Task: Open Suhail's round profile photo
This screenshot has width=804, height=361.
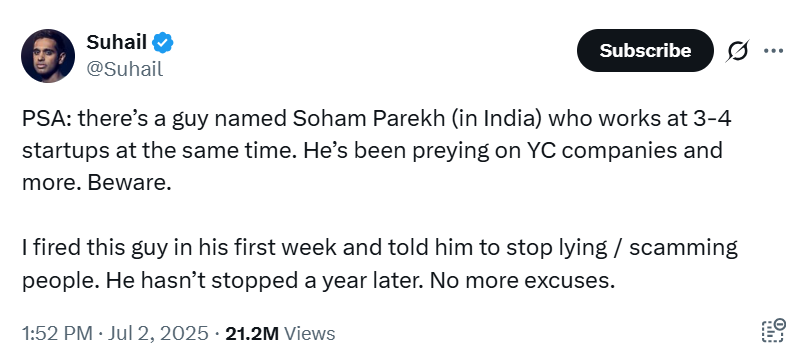Action: (48, 55)
